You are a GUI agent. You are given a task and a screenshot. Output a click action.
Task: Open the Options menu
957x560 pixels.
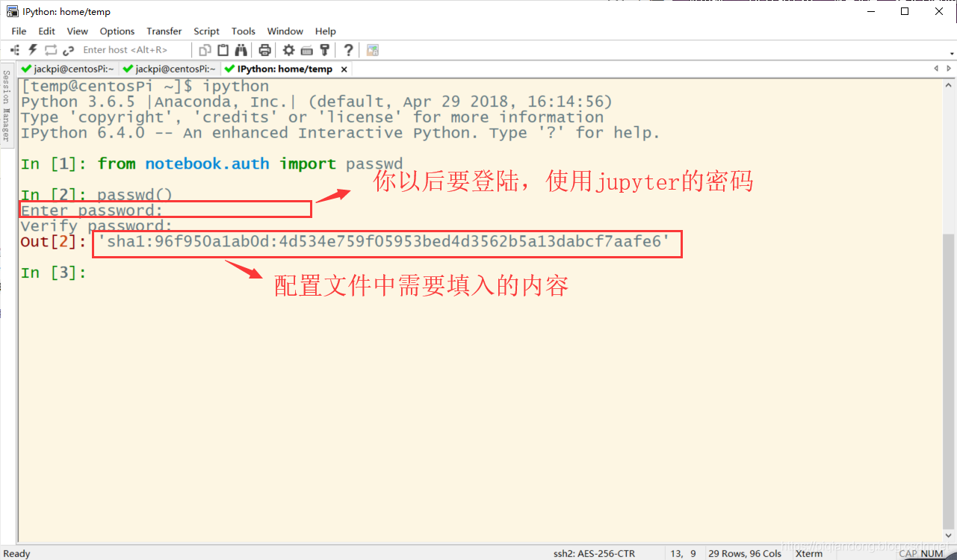117,31
